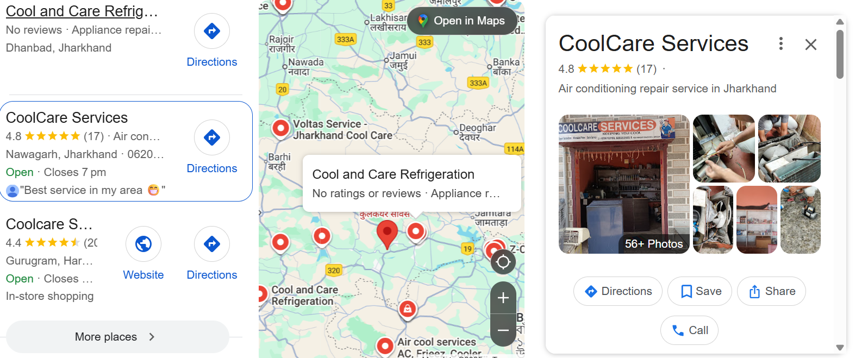Get Directions from details panel
This screenshot has width=868, height=358.
pos(618,291)
